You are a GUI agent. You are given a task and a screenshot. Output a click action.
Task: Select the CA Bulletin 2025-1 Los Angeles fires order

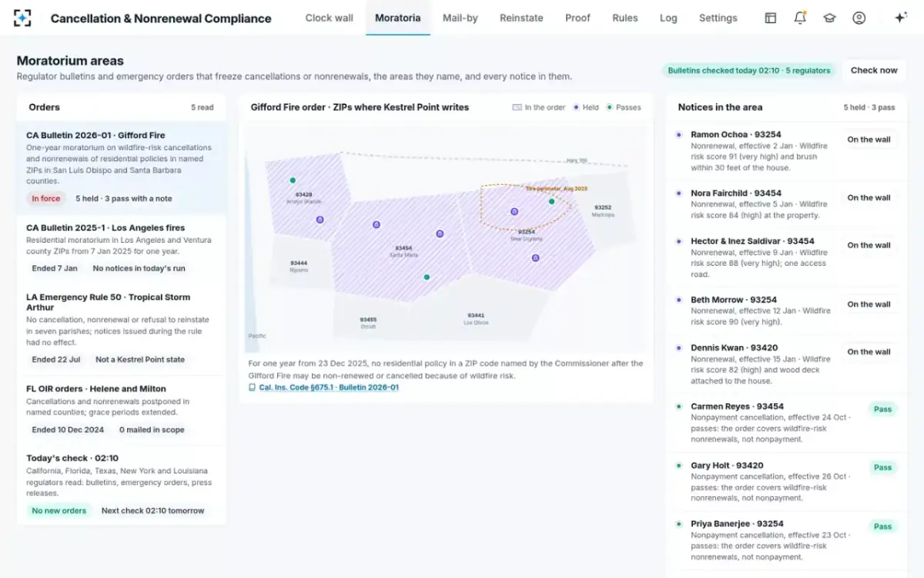(x=122, y=249)
